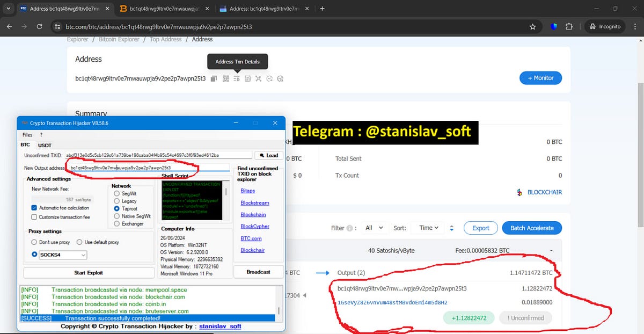Click the browser Incognito indicator
Viewport: 644px width, 334px height.
point(605,26)
